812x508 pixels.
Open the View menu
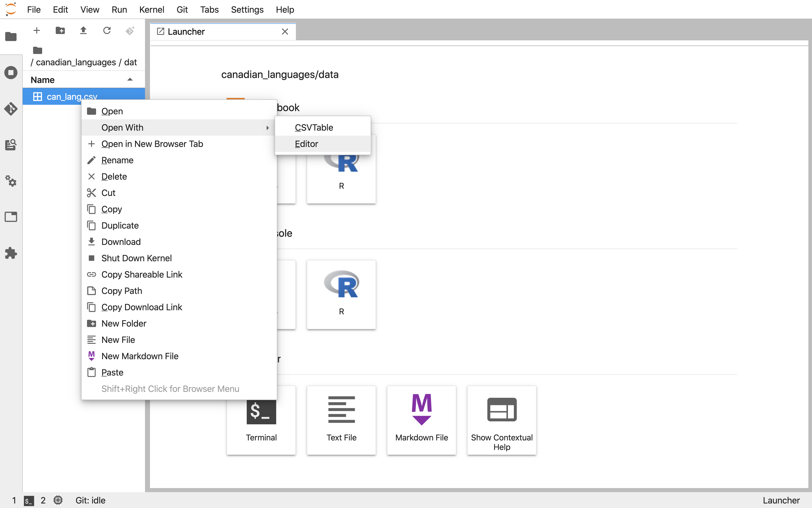(x=89, y=9)
